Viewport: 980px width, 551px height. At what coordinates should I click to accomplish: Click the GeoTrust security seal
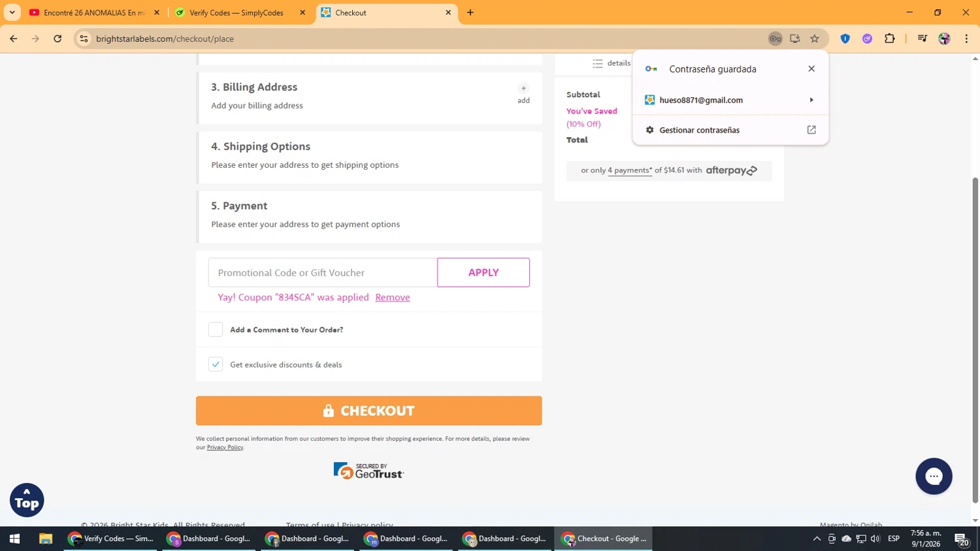tap(368, 471)
